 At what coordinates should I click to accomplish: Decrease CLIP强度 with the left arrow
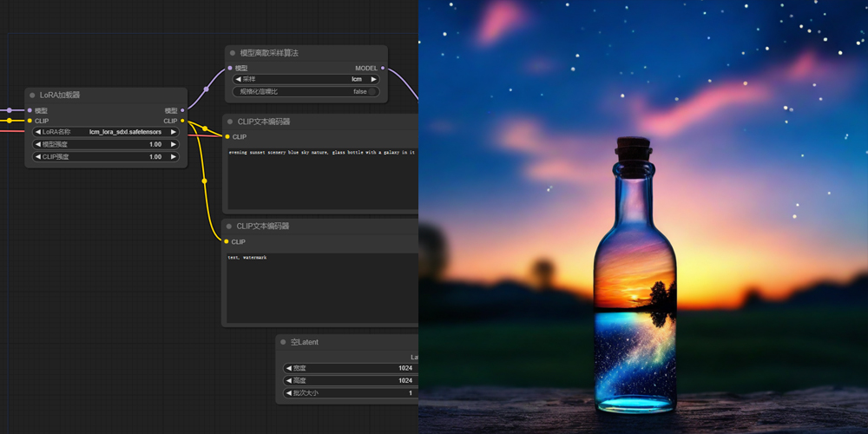pos(37,156)
